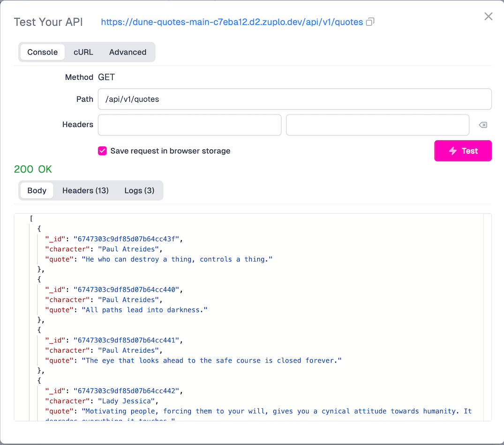Image resolution: width=504 pixels, height=445 pixels.
Task: Click the empty header value field
Action: (377, 125)
